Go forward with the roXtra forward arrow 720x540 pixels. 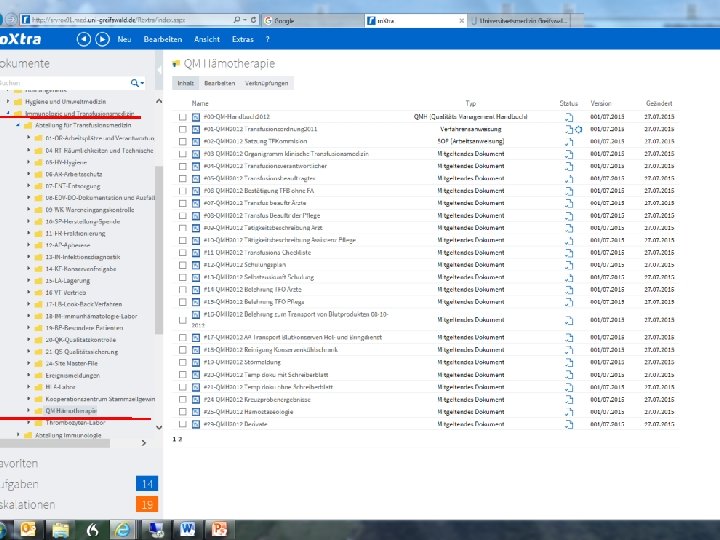[x=102, y=39]
